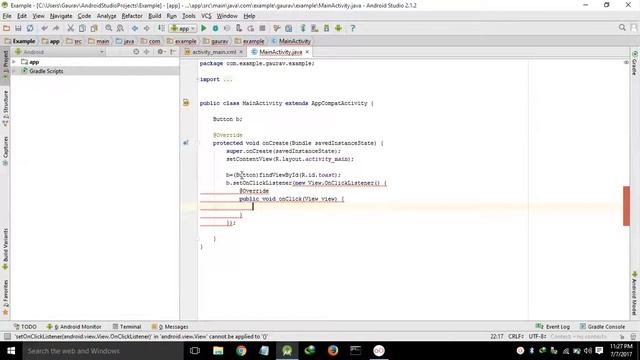Click the Search the web and Windows box
Viewport: 640px width, 360px height.
[103, 351]
